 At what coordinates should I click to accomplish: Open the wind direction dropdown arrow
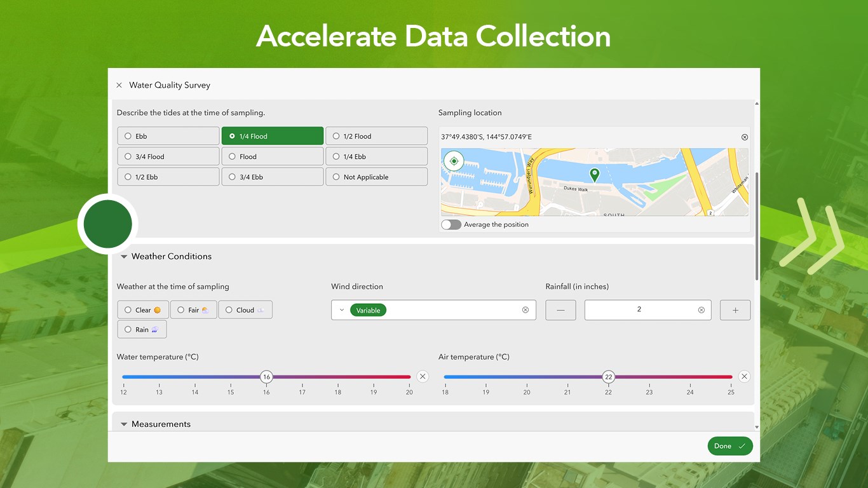(x=342, y=310)
